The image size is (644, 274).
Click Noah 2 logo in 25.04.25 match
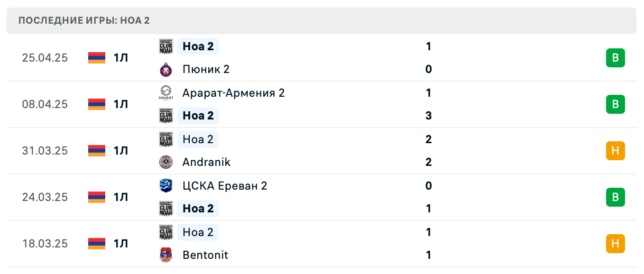pyautogui.click(x=166, y=46)
